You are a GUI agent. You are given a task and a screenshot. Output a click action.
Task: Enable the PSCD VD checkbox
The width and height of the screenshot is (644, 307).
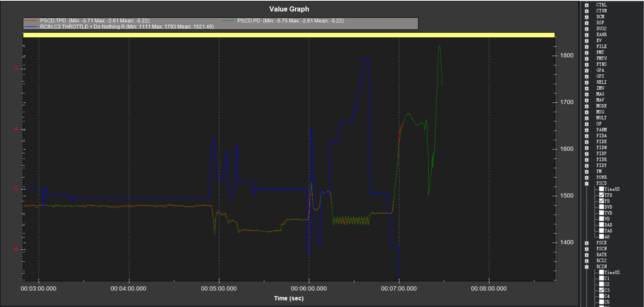[602, 219]
